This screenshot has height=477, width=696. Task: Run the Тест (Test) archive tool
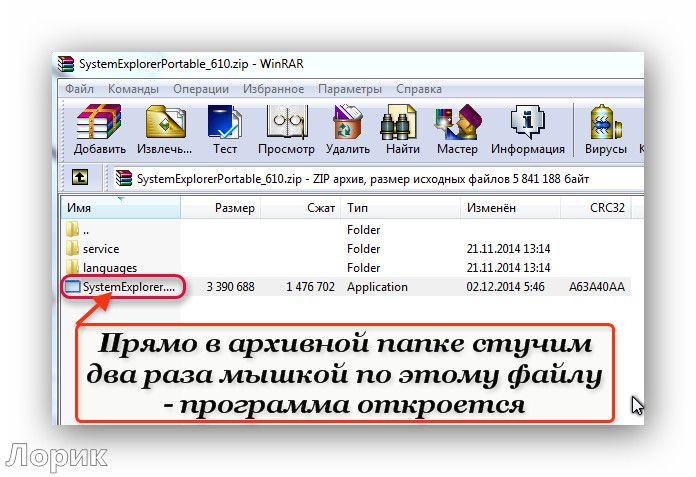click(x=225, y=122)
